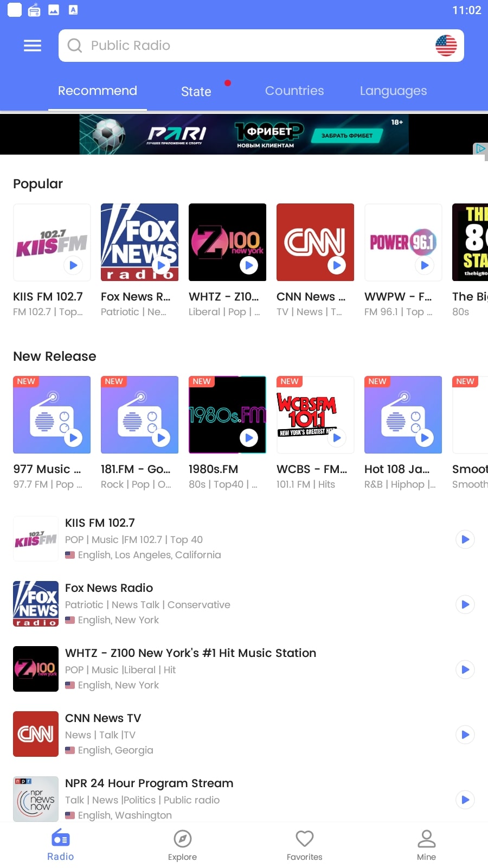Image resolution: width=488 pixels, height=868 pixels.
Task: Open WCBS-FM 101.1 station thumbnail
Action: (x=315, y=414)
